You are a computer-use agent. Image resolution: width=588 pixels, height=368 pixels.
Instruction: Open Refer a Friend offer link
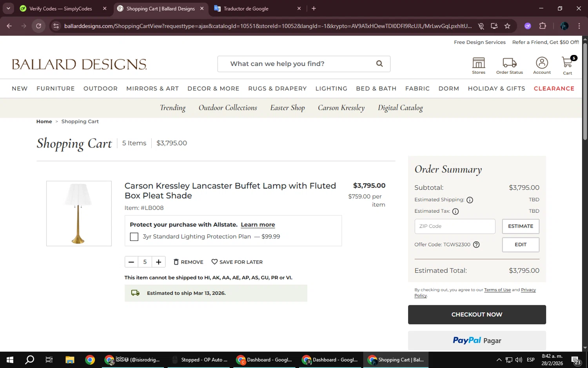point(545,42)
